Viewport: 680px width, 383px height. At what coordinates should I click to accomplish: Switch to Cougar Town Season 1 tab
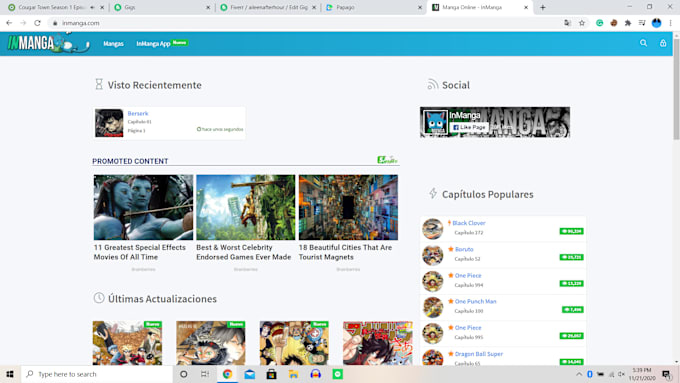coord(51,7)
